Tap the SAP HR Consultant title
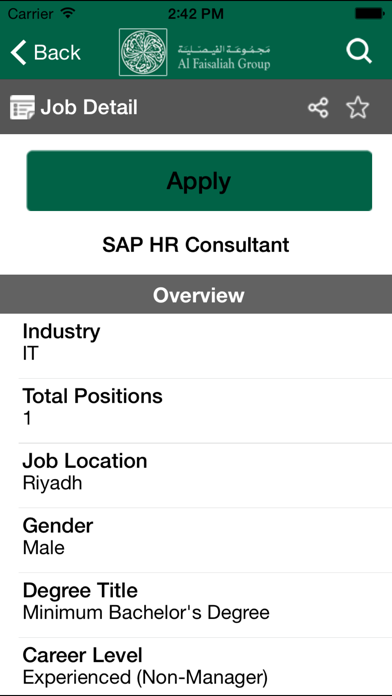The width and height of the screenshot is (392, 696). tap(196, 245)
